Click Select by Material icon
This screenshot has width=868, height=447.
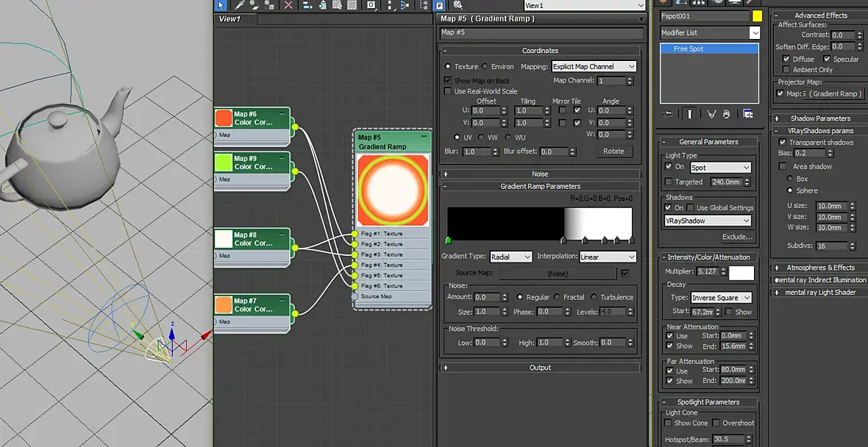458,5
